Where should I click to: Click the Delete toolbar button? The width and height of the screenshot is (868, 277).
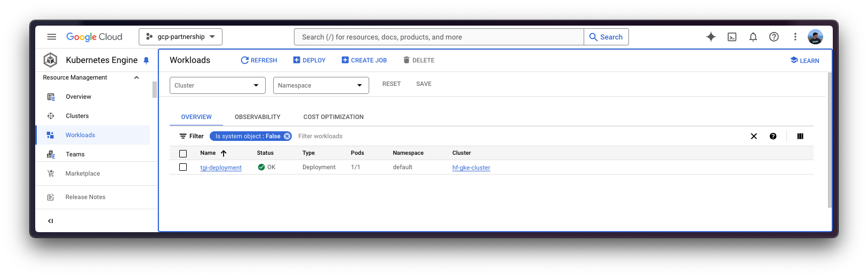(x=419, y=60)
